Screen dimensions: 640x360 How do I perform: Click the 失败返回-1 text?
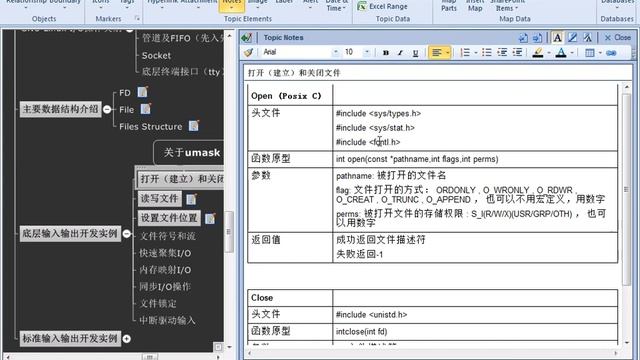click(360, 254)
